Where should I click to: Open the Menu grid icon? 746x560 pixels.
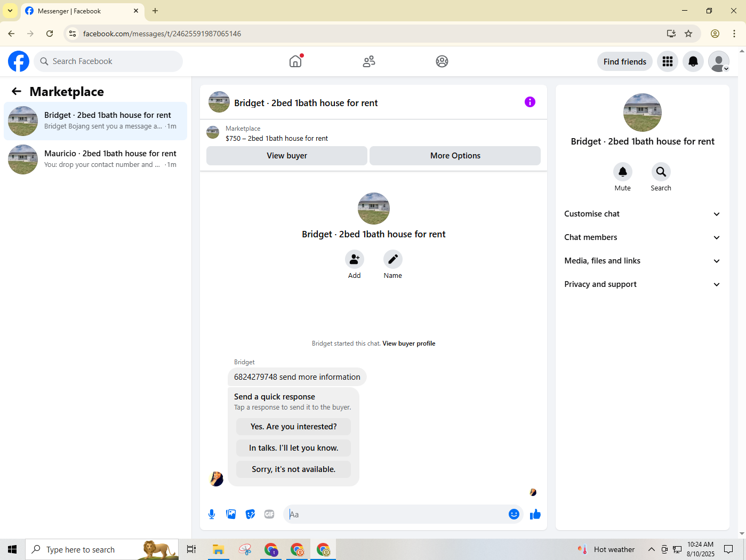tap(668, 61)
